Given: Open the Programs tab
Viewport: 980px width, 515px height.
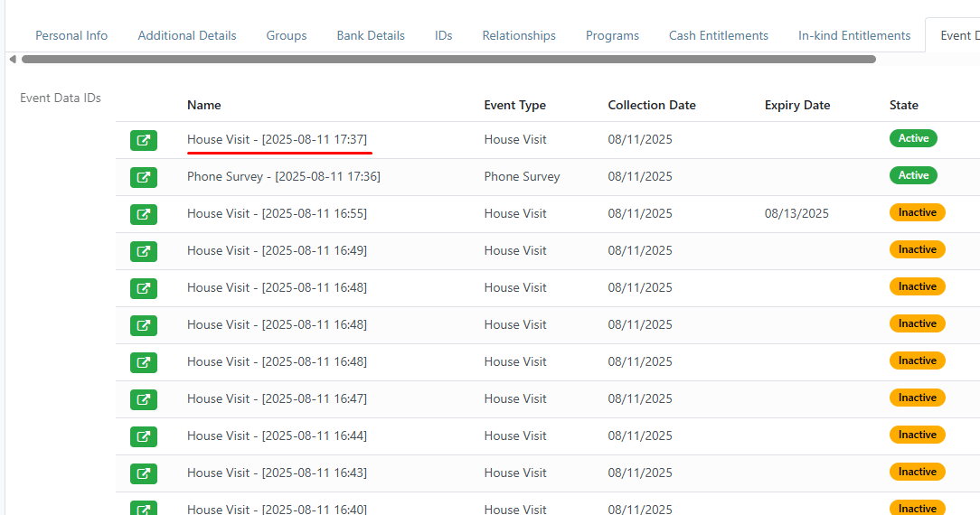Looking at the screenshot, I should coord(612,35).
